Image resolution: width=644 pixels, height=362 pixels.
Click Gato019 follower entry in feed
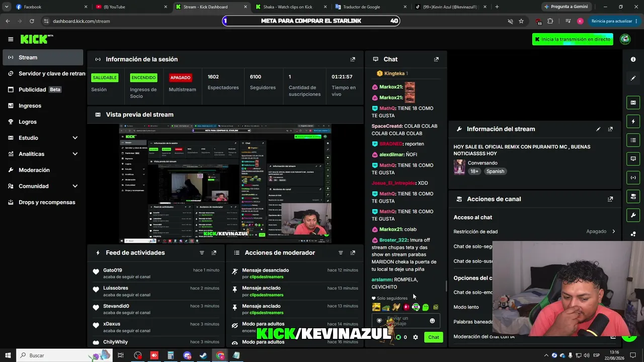156,273
